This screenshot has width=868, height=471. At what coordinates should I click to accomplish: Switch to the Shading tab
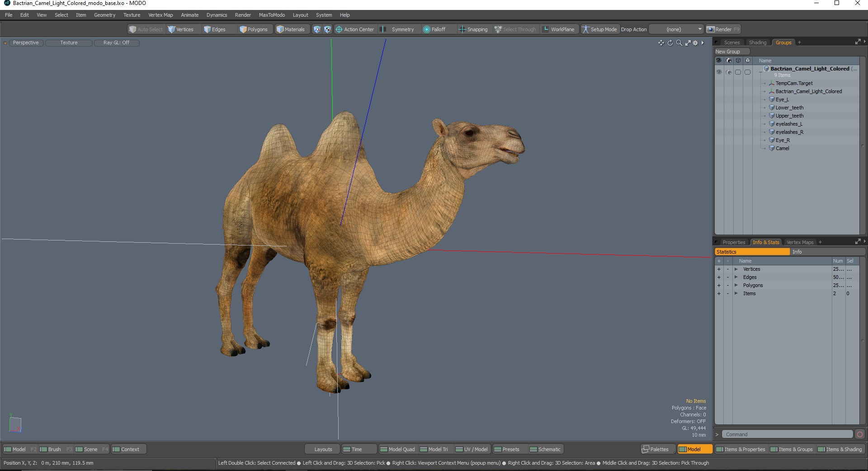pyautogui.click(x=758, y=42)
